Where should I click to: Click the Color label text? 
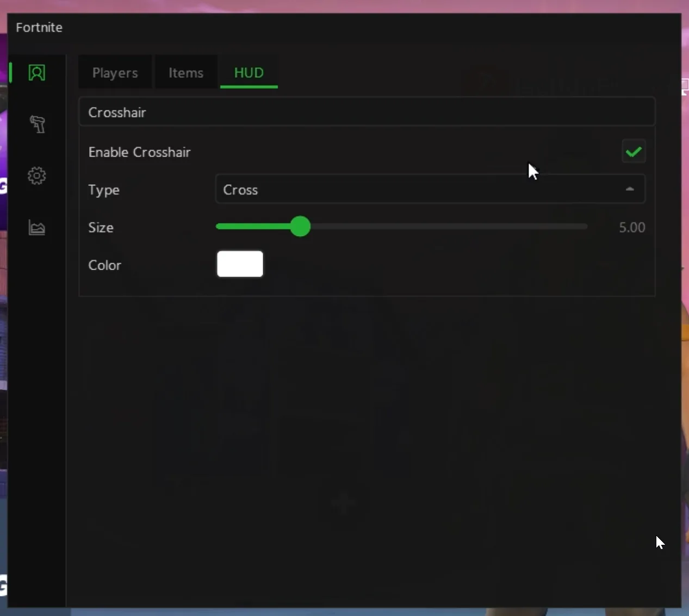105,265
